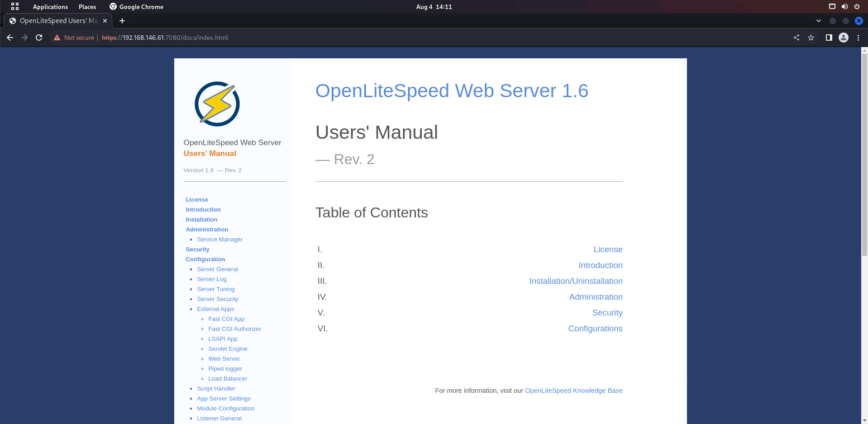Open Servlet Engine sidebar link
This screenshot has height=424, width=868.
228,349
